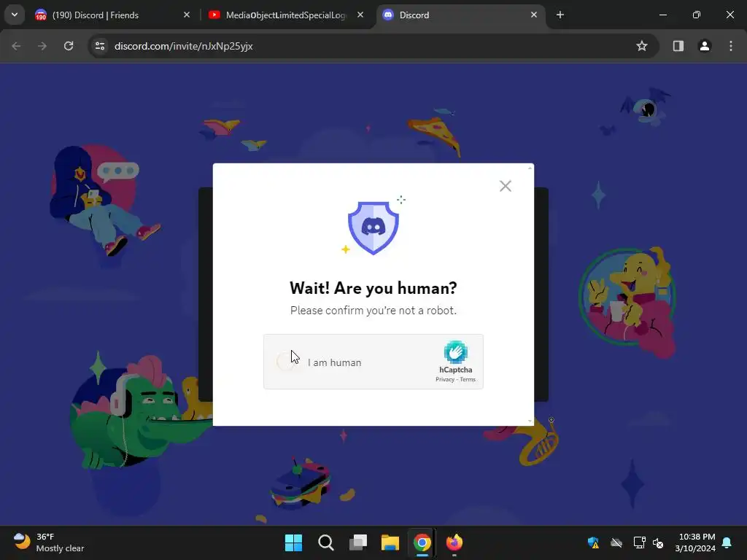This screenshot has height=560, width=747.
Task: Open notifications bell icon
Action: coord(727,542)
